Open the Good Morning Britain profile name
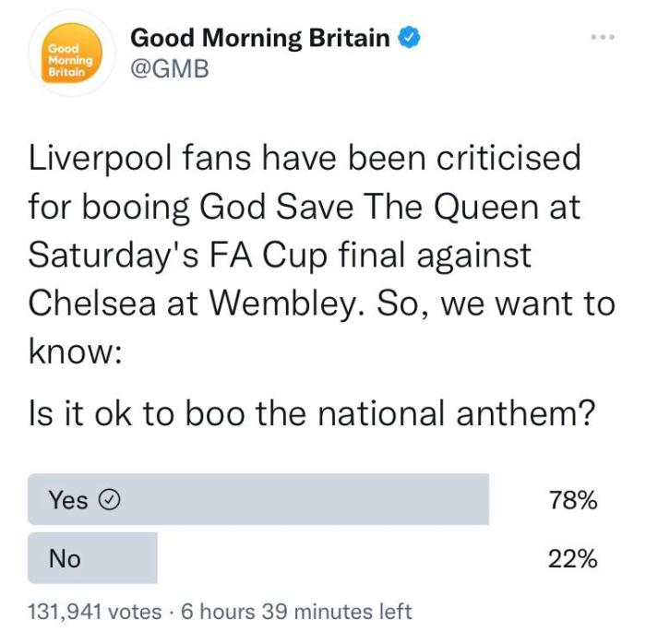Viewport: 646px width, 644px height. point(259,39)
